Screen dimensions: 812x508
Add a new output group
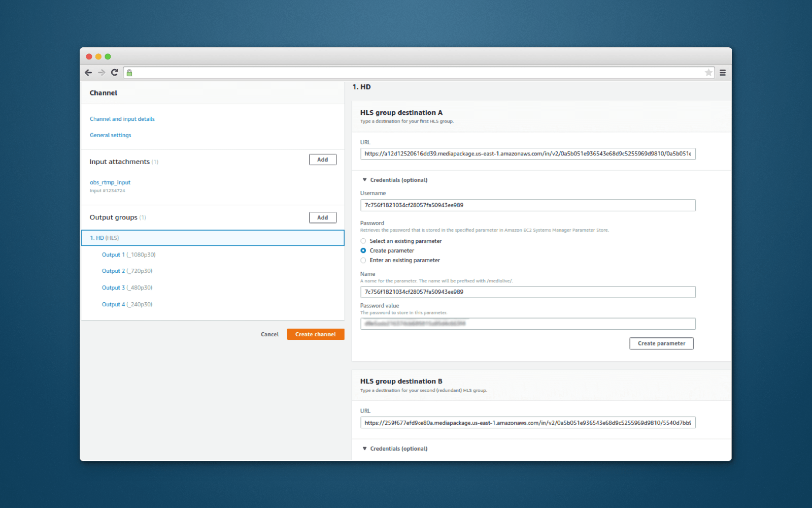pyautogui.click(x=323, y=217)
